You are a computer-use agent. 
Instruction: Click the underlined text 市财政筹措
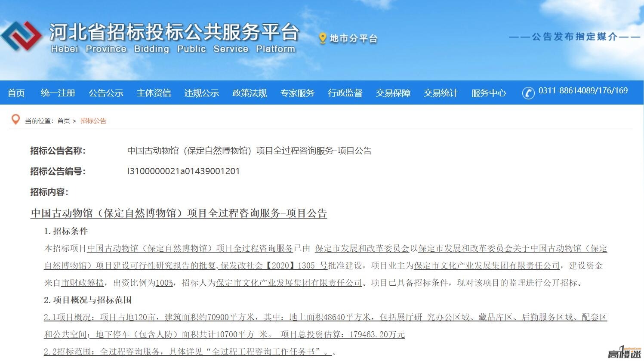point(83,283)
